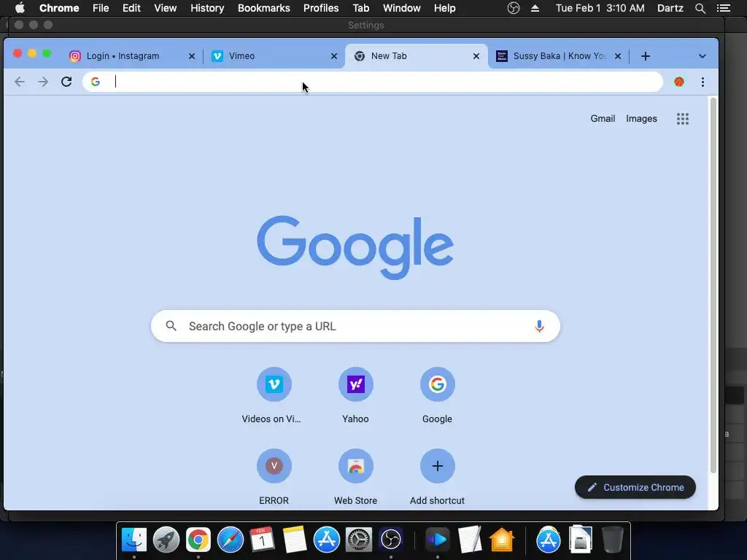Open the File menu
This screenshot has height=560, width=747.
pos(101,8)
